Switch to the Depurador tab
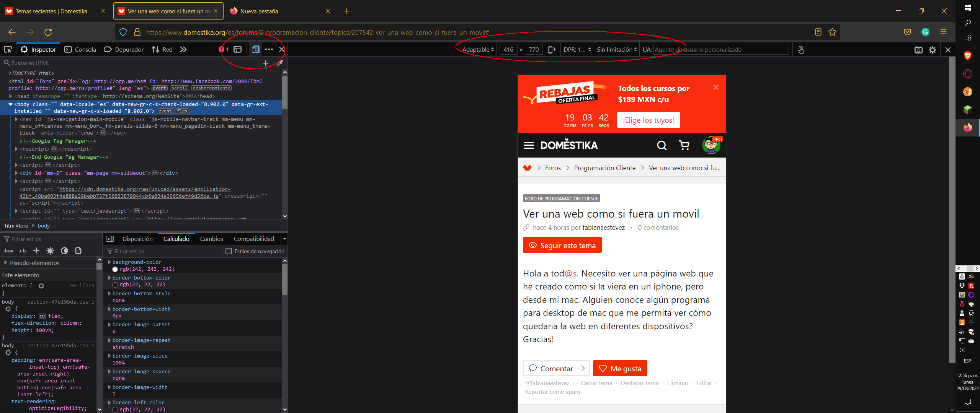Image resolution: width=980 pixels, height=413 pixels. (124, 49)
